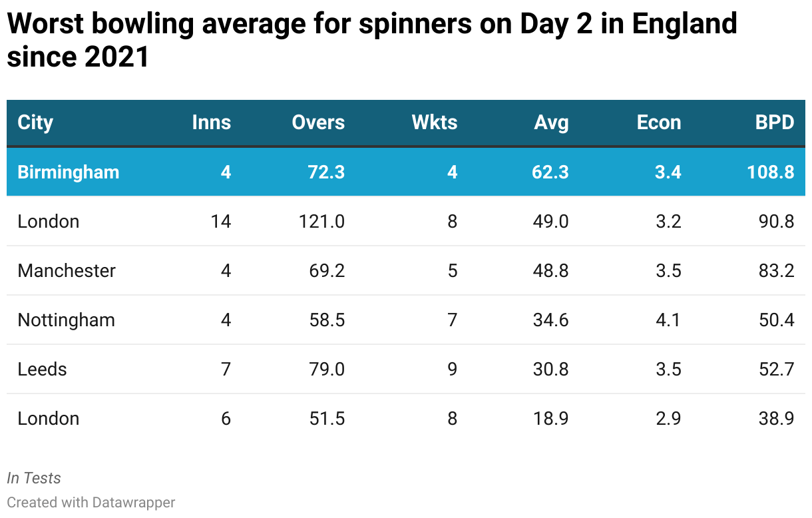The height and width of the screenshot is (518, 812).
Task: Click the Wkts column header
Action: [x=434, y=123]
